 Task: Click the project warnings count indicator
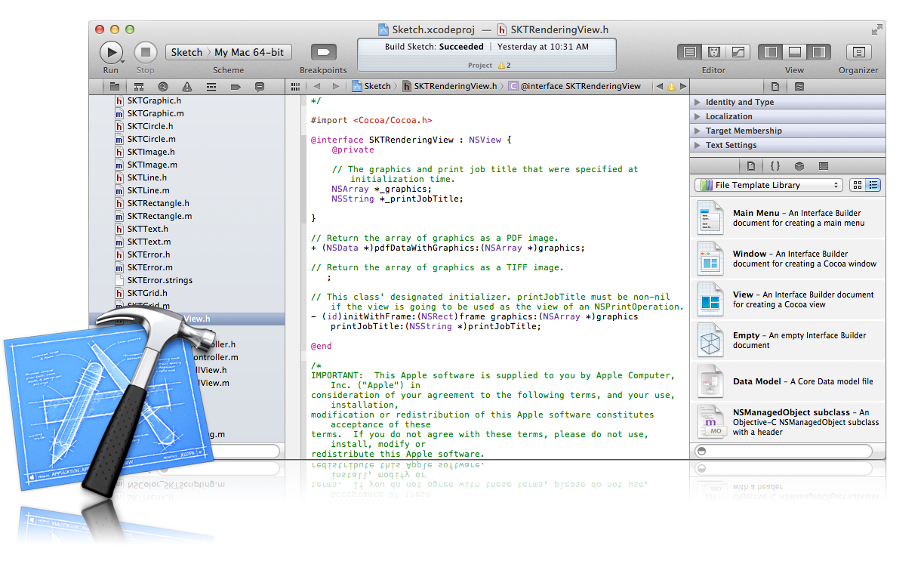pos(504,66)
